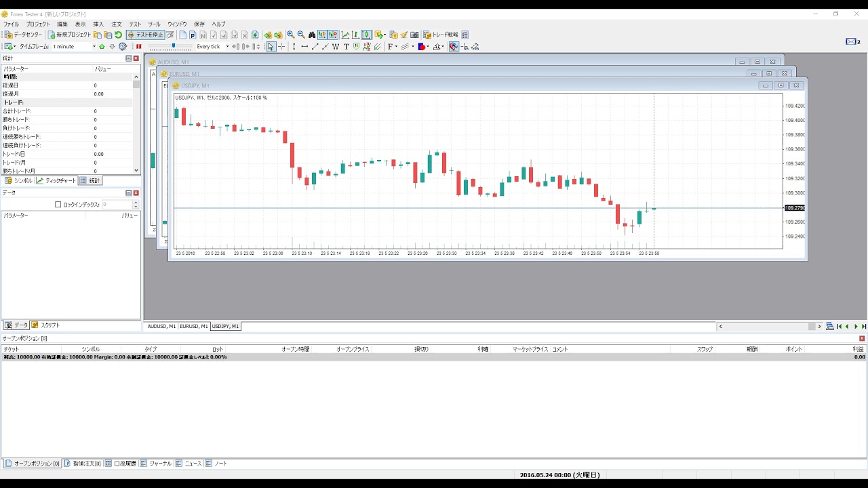Close the オープンポジション panel with red X

pyautogui.click(x=863, y=338)
